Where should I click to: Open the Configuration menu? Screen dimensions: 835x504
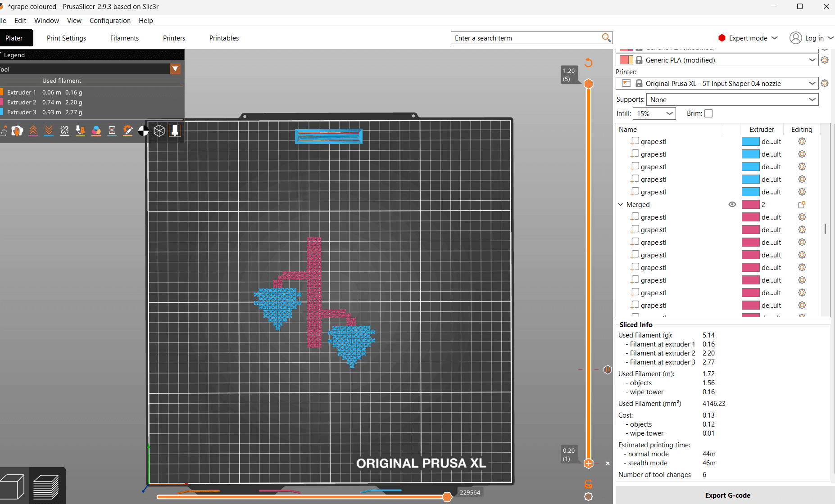click(x=110, y=21)
